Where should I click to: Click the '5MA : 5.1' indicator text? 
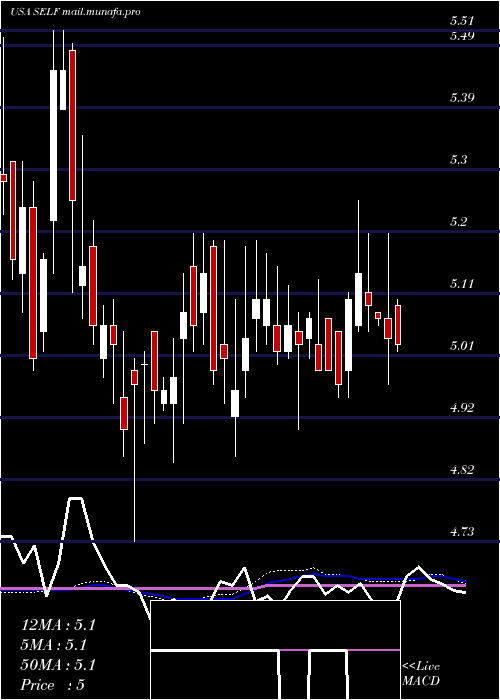click(54, 645)
